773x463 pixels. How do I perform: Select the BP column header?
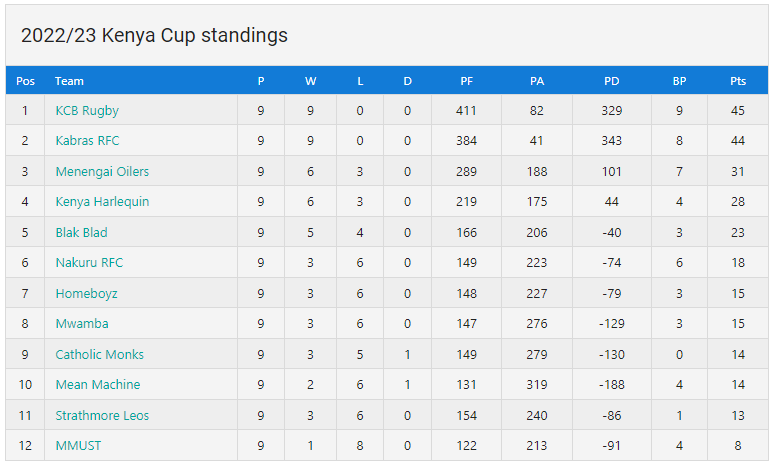pyautogui.click(x=679, y=81)
